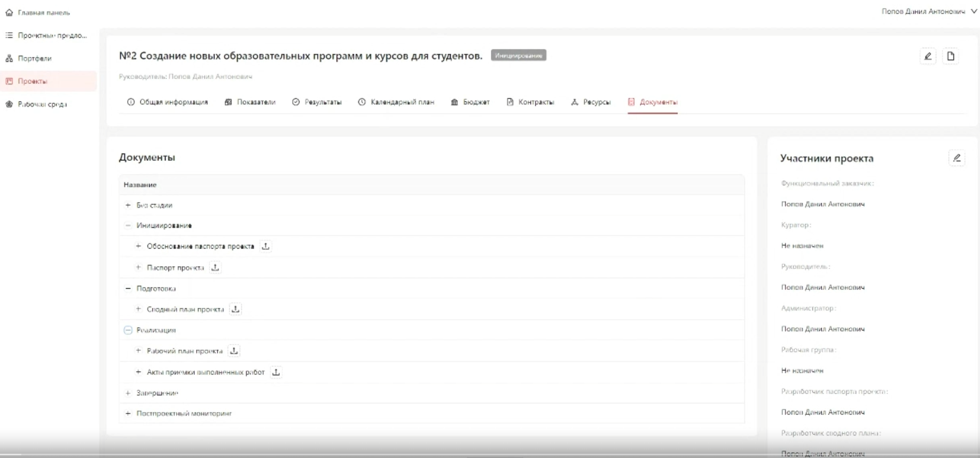Expand Постпроектный мониторинг stage
Viewport: 980px width, 458px height.
pyautogui.click(x=128, y=413)
